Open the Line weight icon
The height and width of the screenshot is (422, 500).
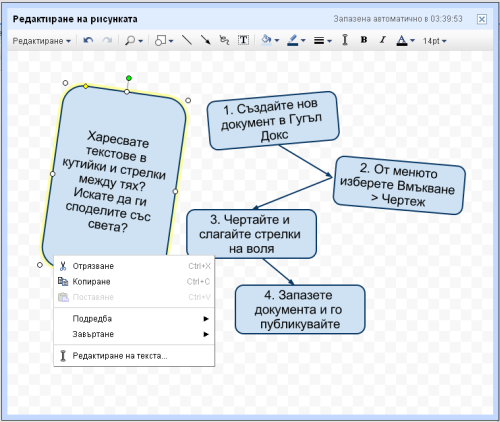pos(319,41)
